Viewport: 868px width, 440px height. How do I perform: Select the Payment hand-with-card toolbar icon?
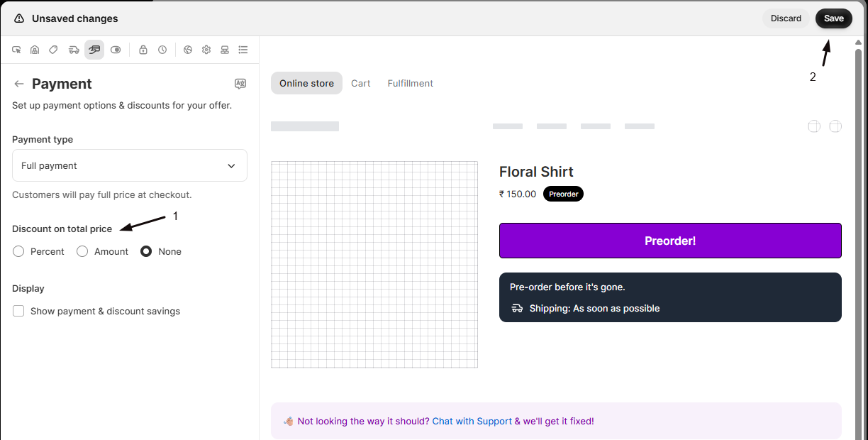94,50
